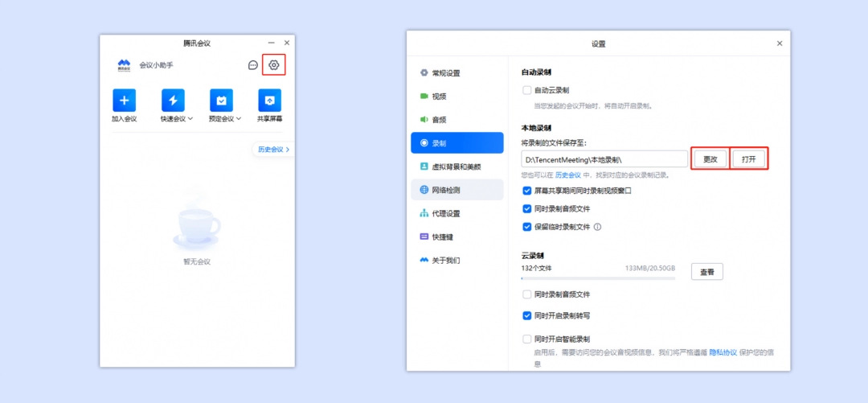Image resolution: width=868 pixels, height=403 pixels.
Task: Open the chat message bubble icon
Action: coord(253,65)
